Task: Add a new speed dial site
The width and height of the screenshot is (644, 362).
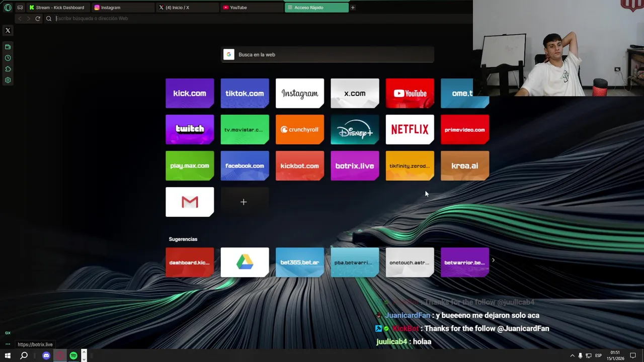Action: coord(245,202)
